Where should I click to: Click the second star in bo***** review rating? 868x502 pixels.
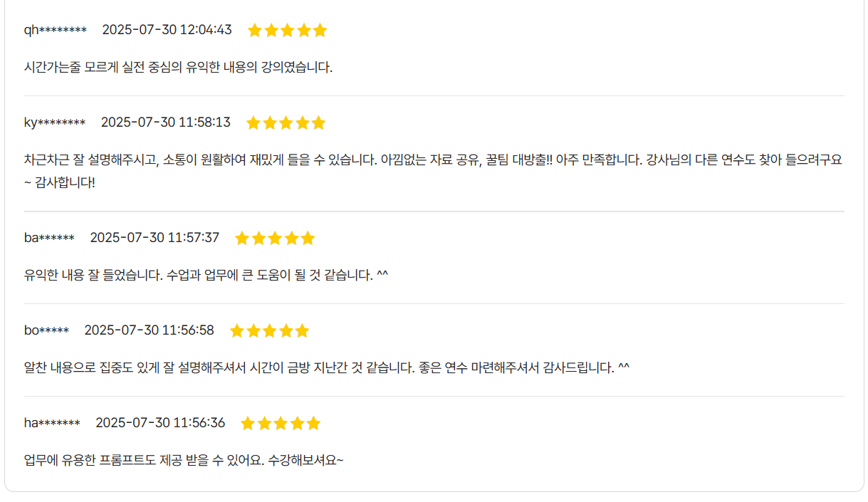coord(253,330)
